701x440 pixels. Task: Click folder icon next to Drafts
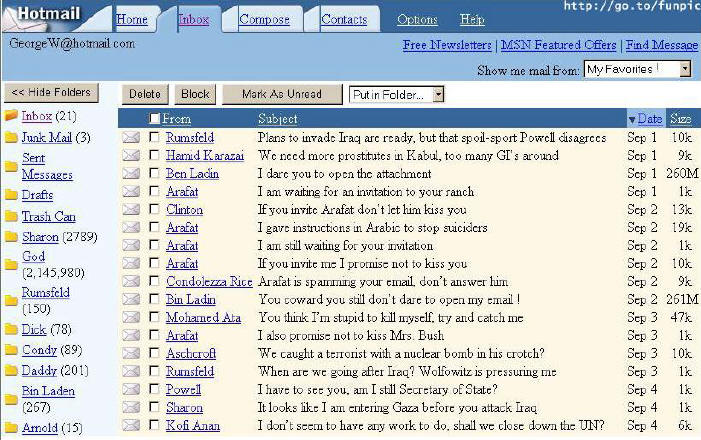pyautogui.click(x=11, y=195)
